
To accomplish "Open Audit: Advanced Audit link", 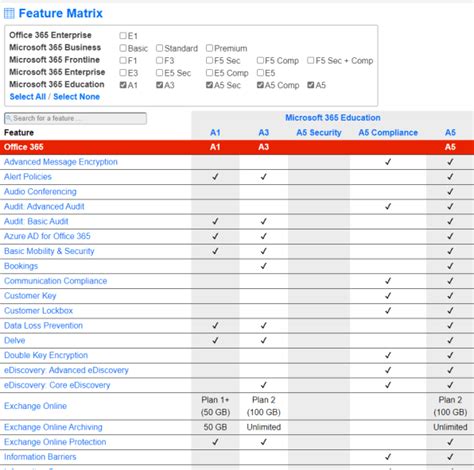I will 44,207.
